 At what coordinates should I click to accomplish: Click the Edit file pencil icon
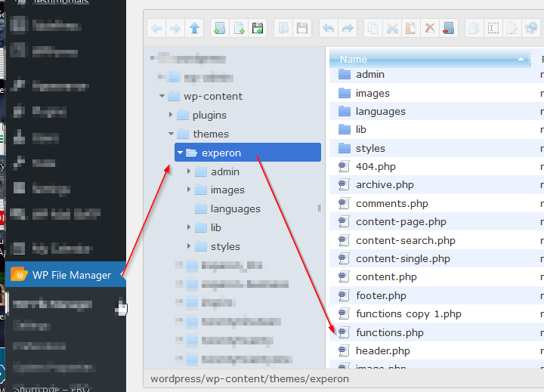pos(512,28)
